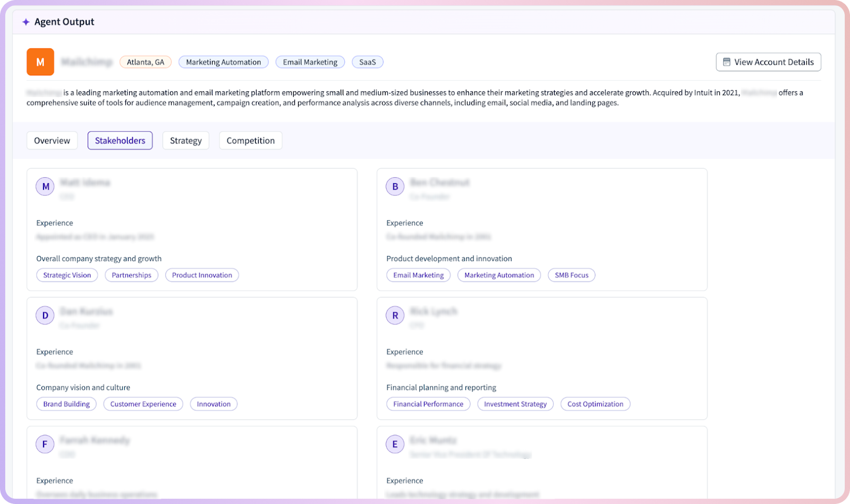Image resolution: width=850 pixels, height=504 pixels.
Task: Select the Strategic Vision tag
Action: [x=67, y=275]
